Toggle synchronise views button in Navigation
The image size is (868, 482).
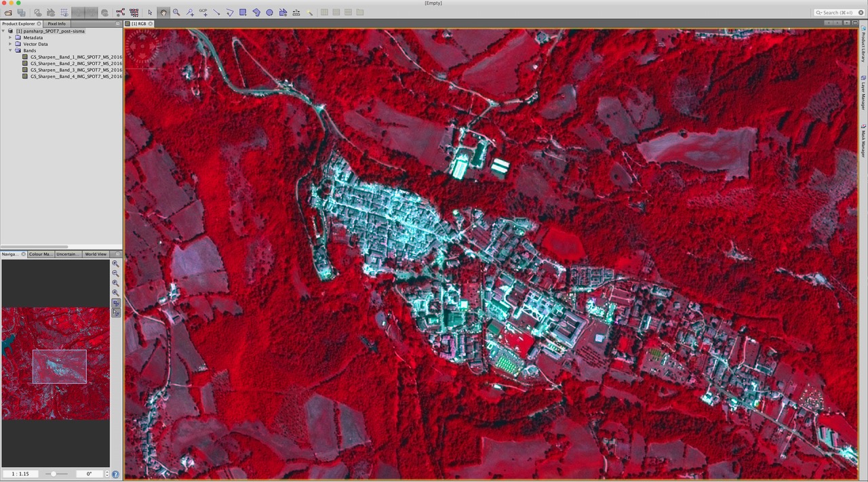pyautogui.click(x=115, y=303)
